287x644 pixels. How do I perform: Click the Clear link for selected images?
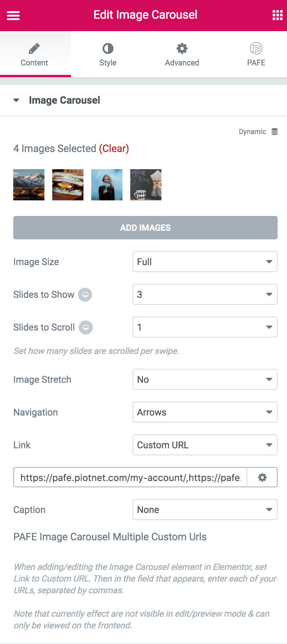[114, 149]
